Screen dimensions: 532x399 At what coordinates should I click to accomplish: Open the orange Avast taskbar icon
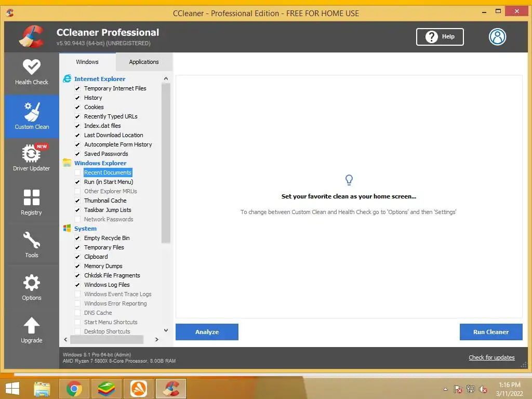[x=139, y=389]
